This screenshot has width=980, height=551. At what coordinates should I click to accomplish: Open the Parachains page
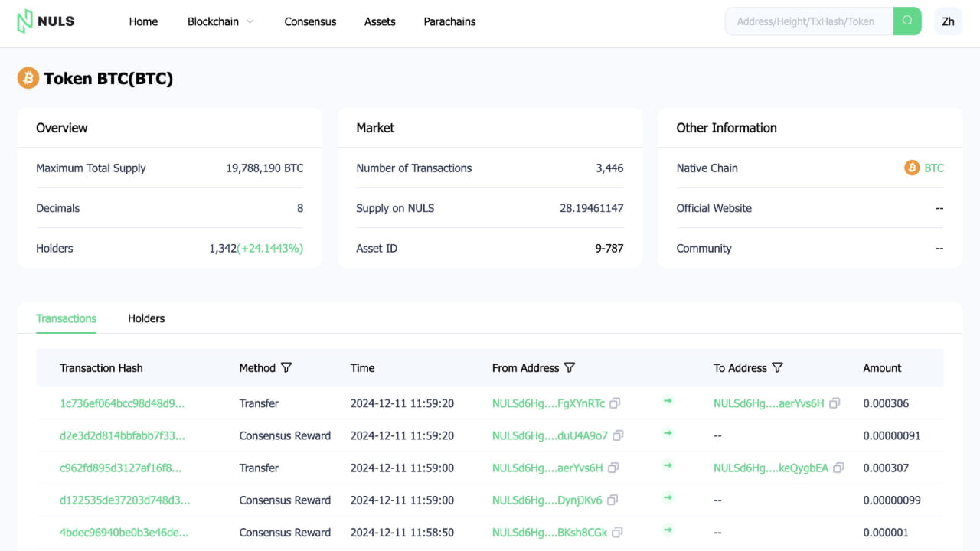point(449,21)
